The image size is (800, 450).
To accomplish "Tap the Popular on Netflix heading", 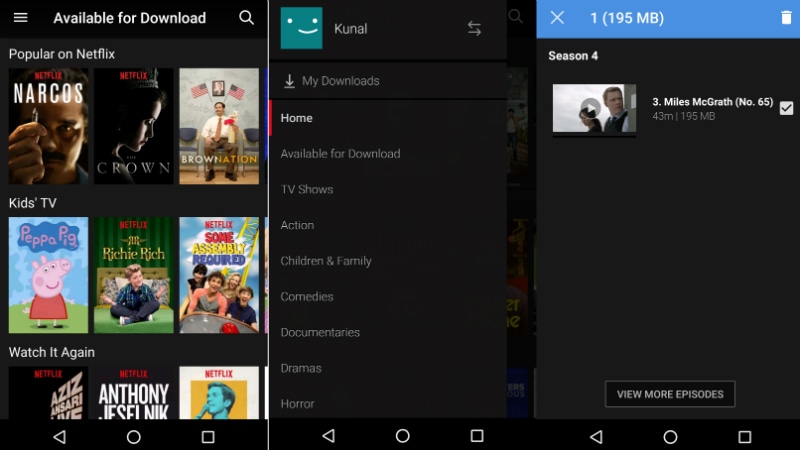I will coord(62,54).
